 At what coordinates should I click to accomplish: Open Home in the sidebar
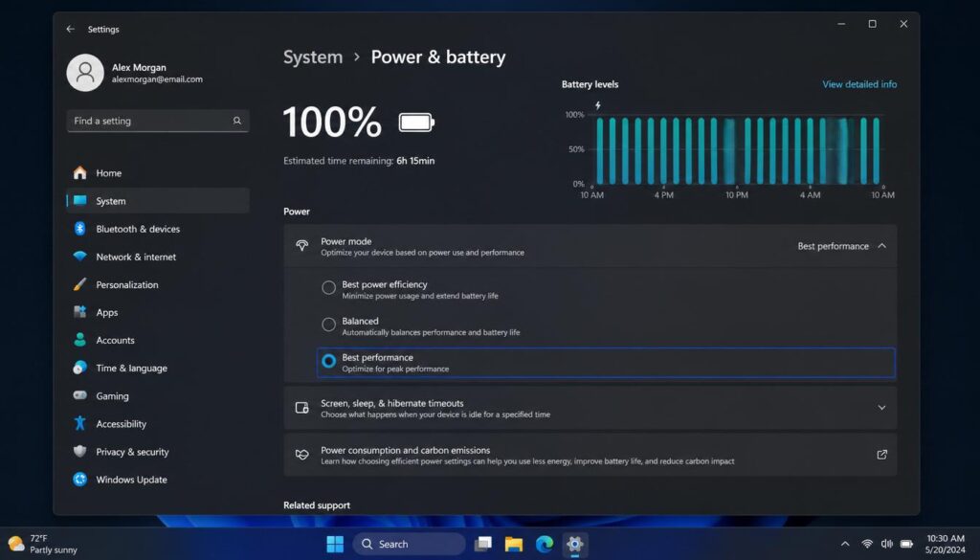pyautogui.click(x=158, y=173)
